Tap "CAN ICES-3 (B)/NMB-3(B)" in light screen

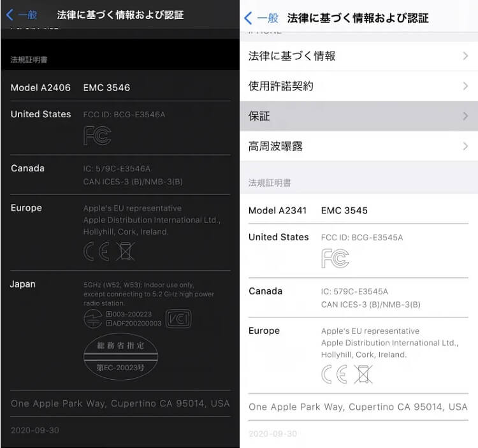coord(371,305)
